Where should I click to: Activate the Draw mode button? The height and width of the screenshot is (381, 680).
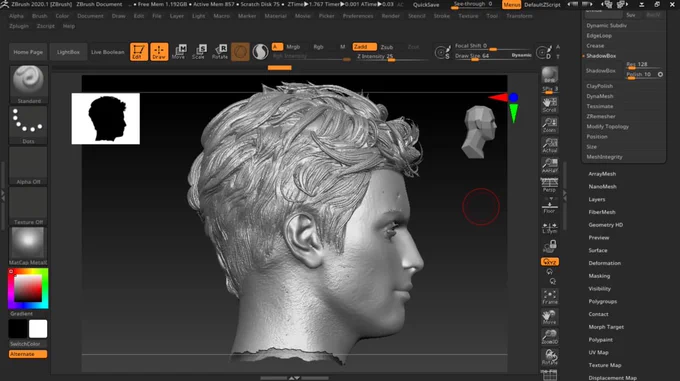click(159, 52)
